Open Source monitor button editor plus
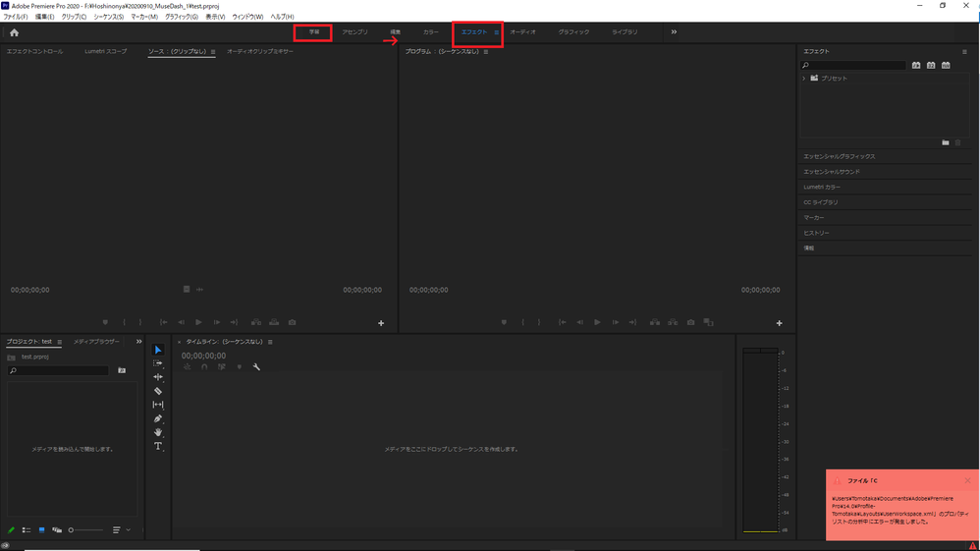The height and width of the screenshot is (551, 980). [381, 323]
